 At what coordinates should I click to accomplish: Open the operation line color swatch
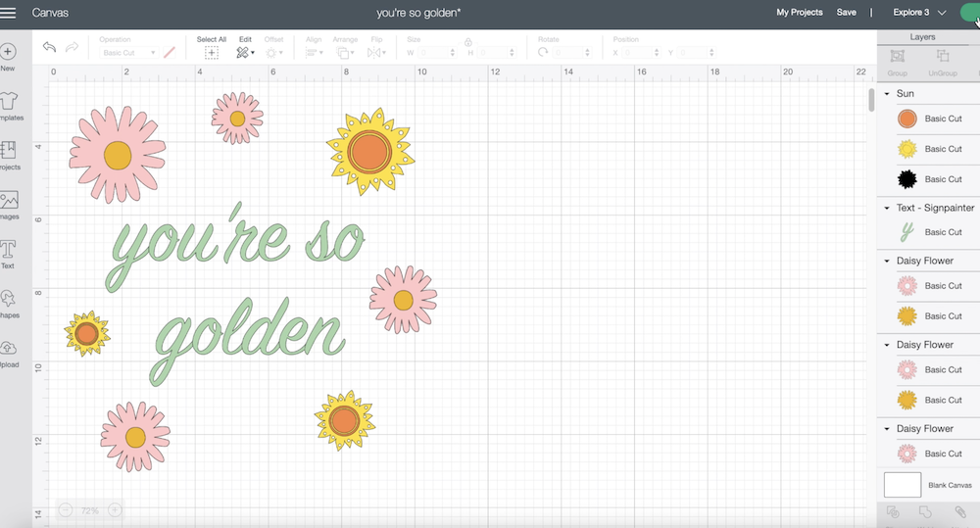(170, 53)
